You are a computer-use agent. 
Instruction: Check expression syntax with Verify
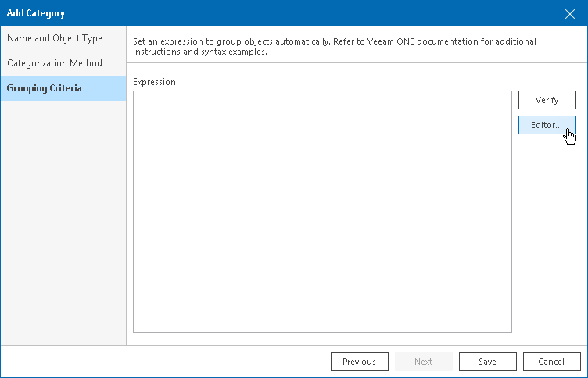[x=547, y=100]
